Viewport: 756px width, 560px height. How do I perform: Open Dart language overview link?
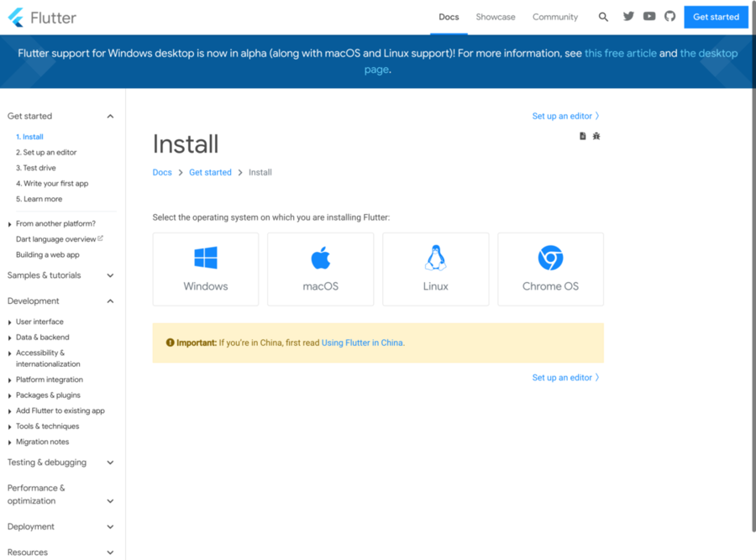point(55,239)
